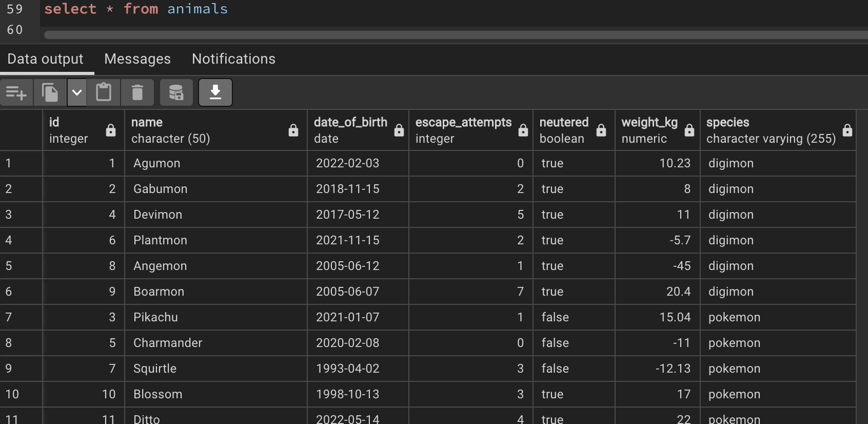Screen dimensions: 868x424
Task: Click Devimon's escape attempts value 5
Action: point(471,215)
